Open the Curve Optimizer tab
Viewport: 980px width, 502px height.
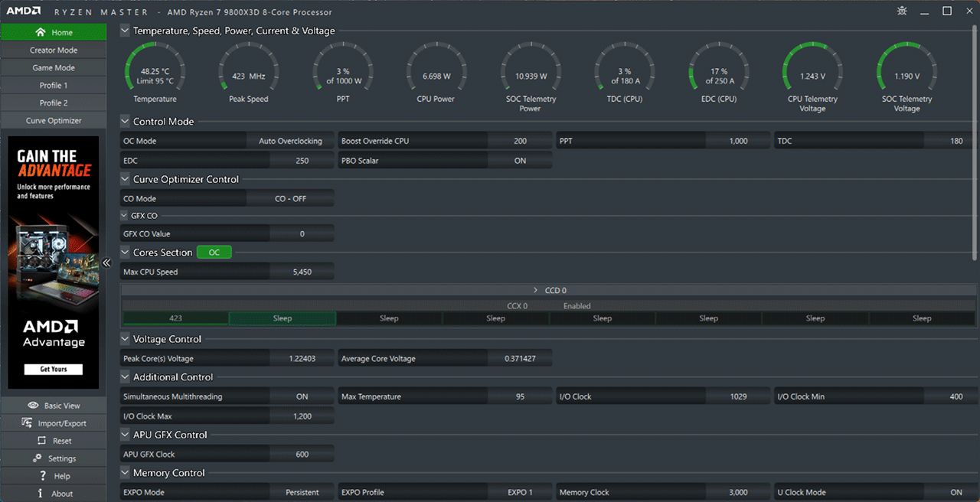click(x=54, y=120)
